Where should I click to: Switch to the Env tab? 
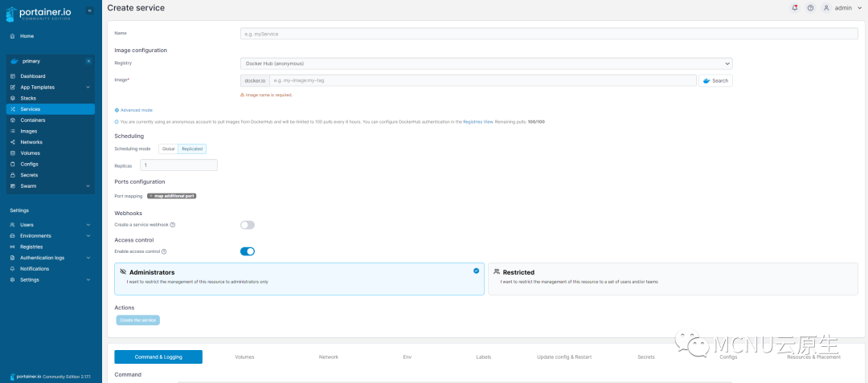[407, 357]
